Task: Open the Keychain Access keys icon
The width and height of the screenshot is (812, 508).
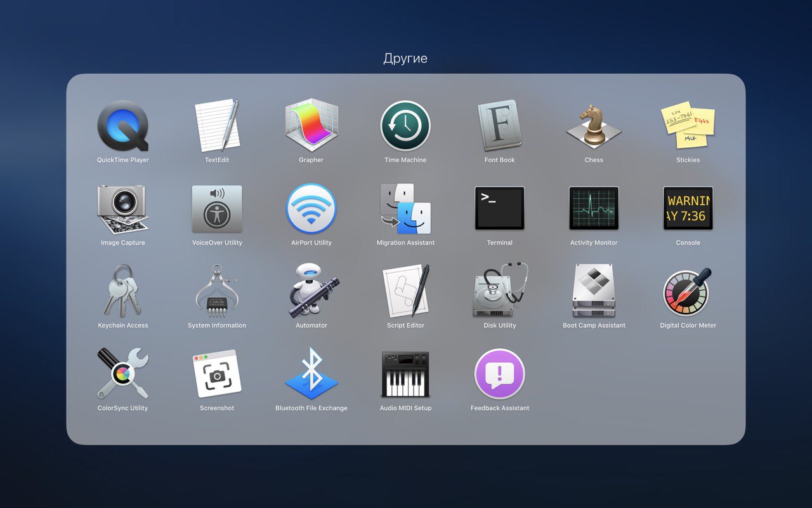Action: pyautogui.click(x=123, y=291)
